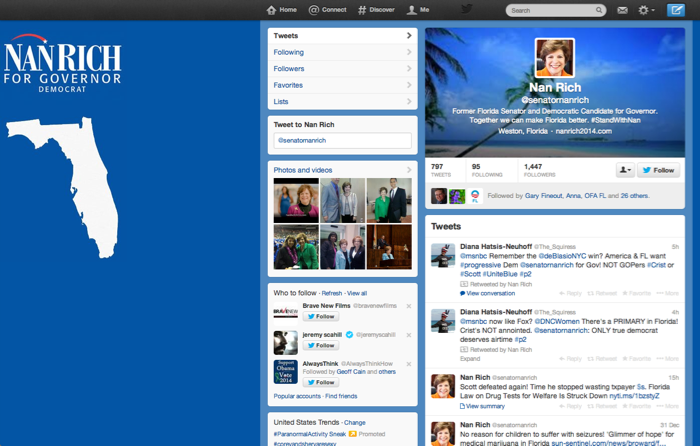Open the Photos and videos link
This screenshot has width=700, height=446.
click(303, 170)
